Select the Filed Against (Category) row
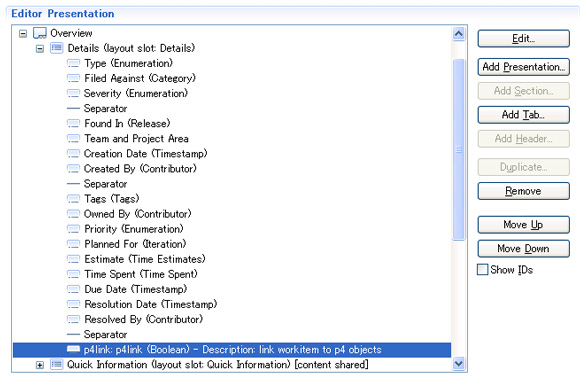The image size is (580, 382). click(x=140, y=78)
